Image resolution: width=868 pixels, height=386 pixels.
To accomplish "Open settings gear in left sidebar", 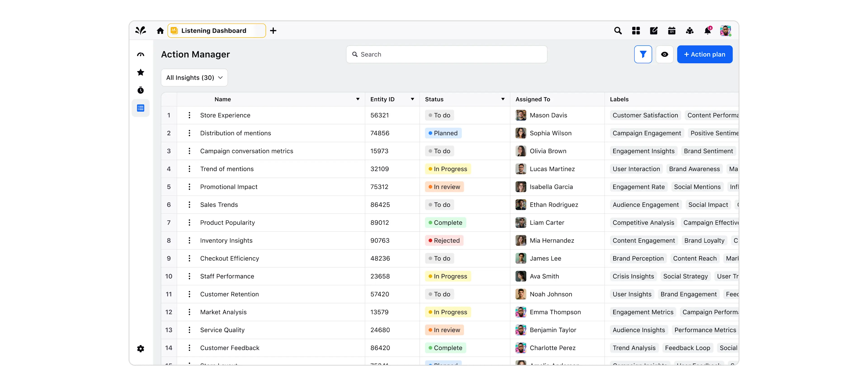I will pos(141,349).
